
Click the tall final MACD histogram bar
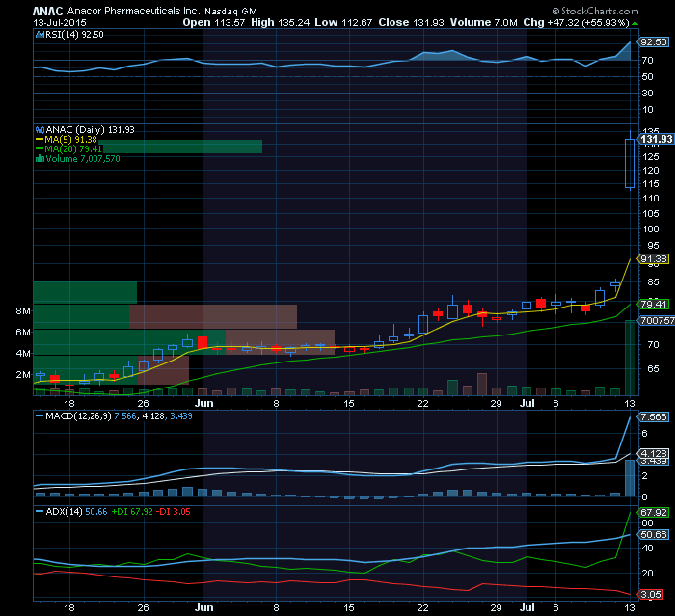point(630,478)
